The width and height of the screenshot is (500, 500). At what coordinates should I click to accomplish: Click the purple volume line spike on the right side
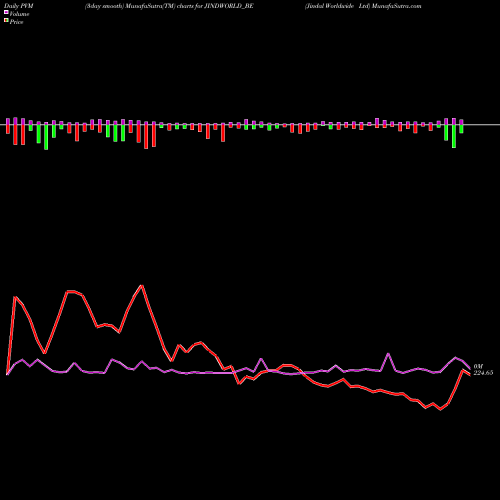click(388, 354)
